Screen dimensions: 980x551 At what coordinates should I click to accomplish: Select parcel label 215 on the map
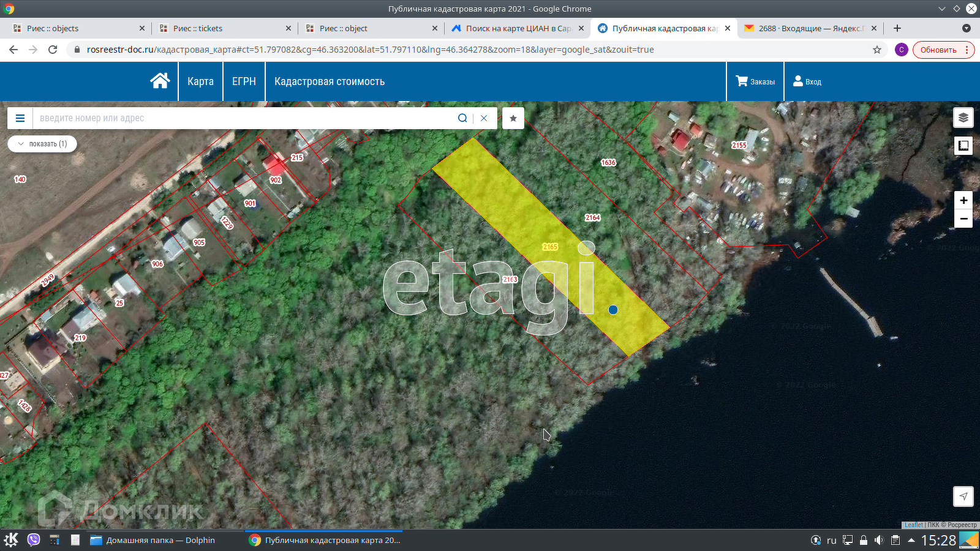(x=297, y=157)
